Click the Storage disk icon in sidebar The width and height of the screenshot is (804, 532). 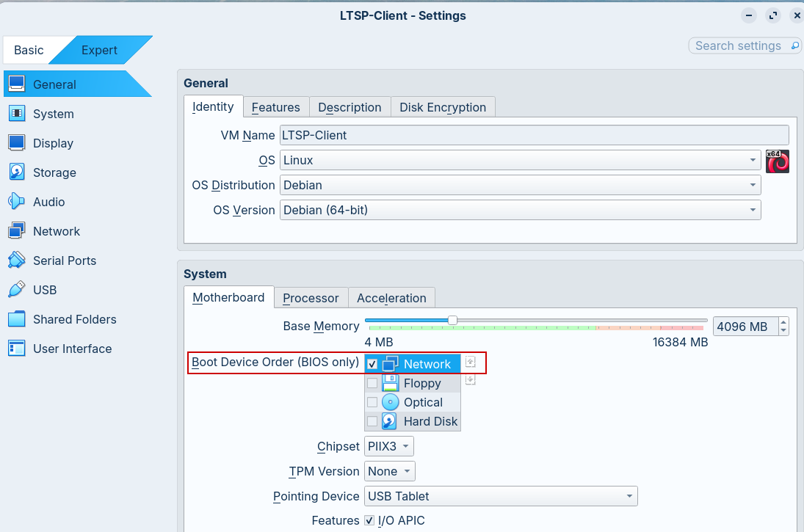point(17,172)
